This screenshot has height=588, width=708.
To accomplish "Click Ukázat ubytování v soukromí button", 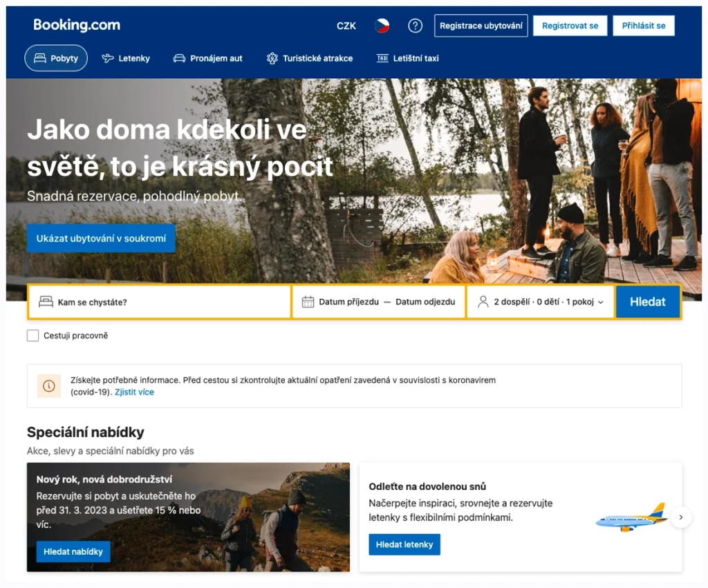I will click(x=101, y=239).
